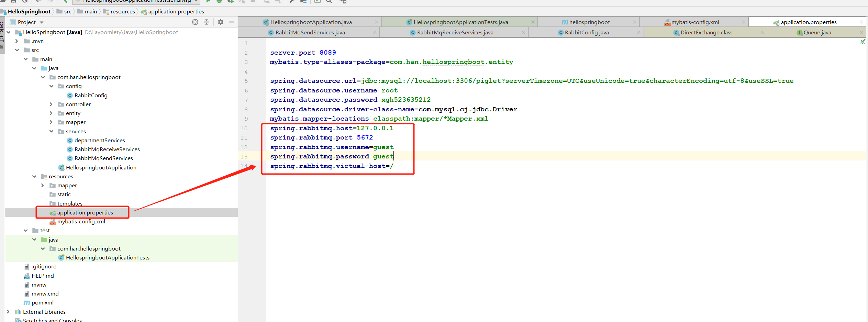868x322 pixels.
Task: Click resources folder icon in breadcrumb
Action: (106, 12)
